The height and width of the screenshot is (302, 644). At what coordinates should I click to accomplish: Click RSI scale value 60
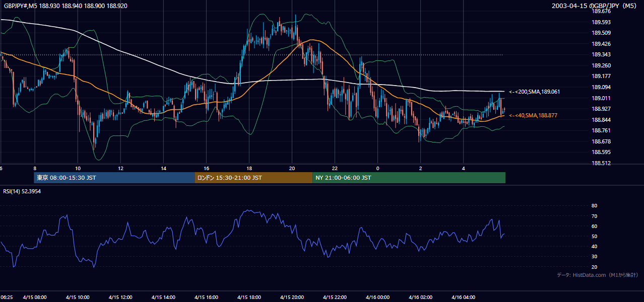tap(594, 226)
